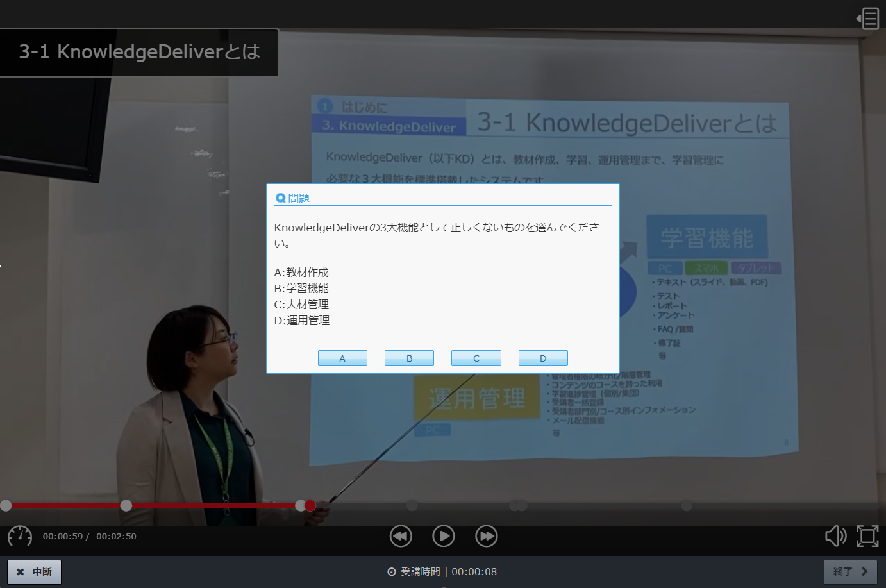This screenshot has height=588, width=886.
Task: Click the faint marker after the playhead
Action: tap(412, 506)
